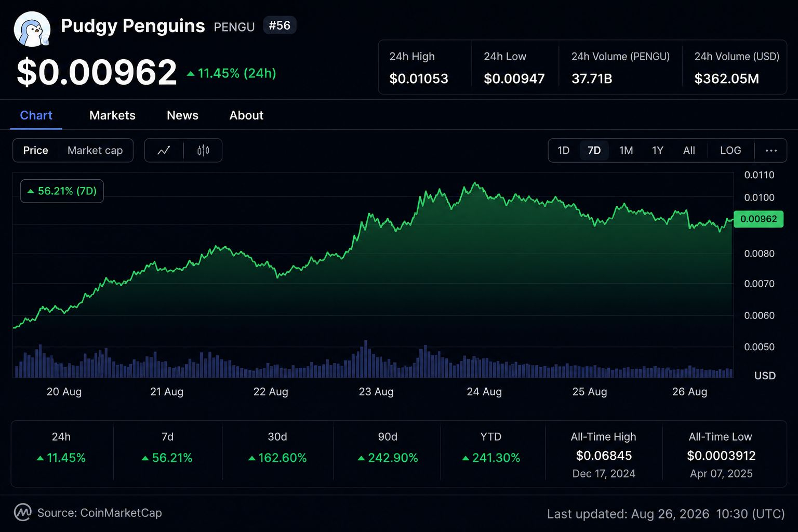Click the 7d performance value 56.21% in stats row
798x532 pixels.
pyautogui.click(x=167, y=458)
